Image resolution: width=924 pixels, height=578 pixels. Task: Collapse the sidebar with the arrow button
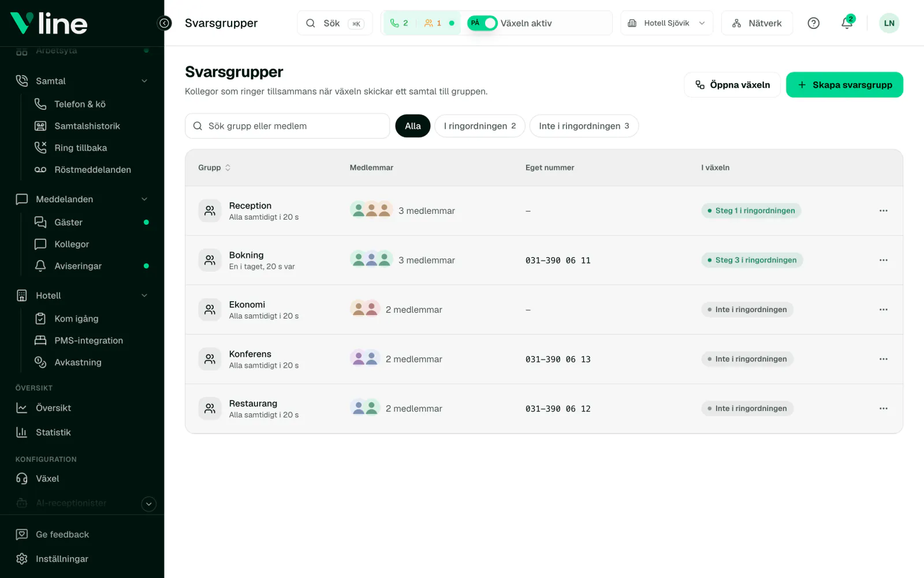(x=165, y=23)
